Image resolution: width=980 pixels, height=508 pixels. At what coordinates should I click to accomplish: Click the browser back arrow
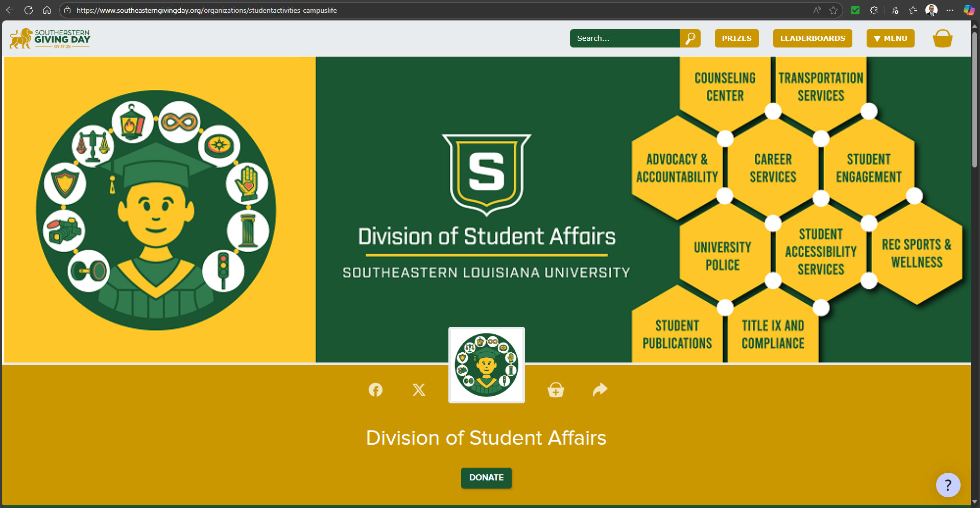pos(10,10)
